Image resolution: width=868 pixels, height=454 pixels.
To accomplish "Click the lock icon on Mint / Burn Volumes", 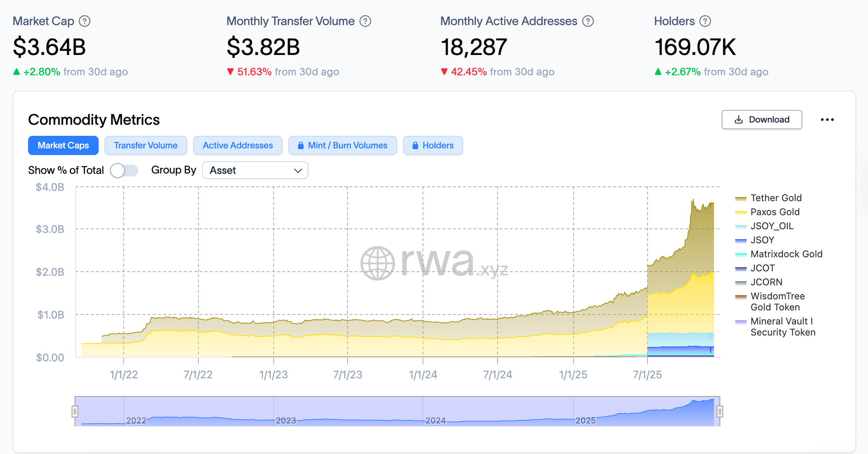I will pos(301,145).
